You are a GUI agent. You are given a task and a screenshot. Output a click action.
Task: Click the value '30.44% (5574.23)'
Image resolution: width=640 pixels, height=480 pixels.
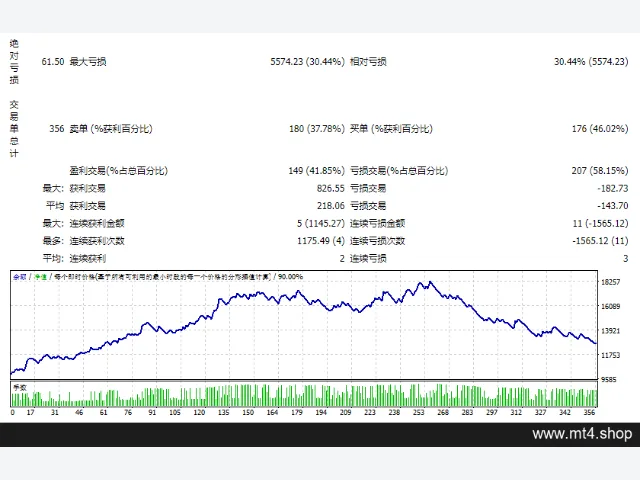591,62
